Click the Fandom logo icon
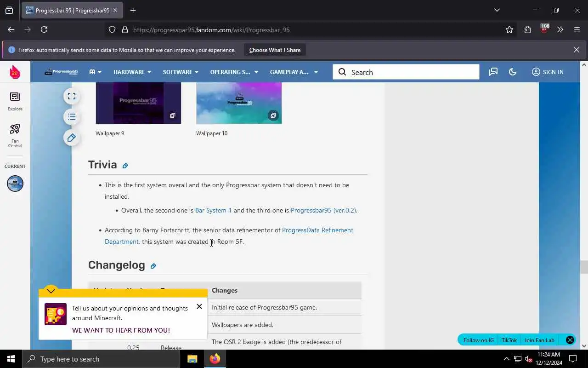 tap(15, 72)
